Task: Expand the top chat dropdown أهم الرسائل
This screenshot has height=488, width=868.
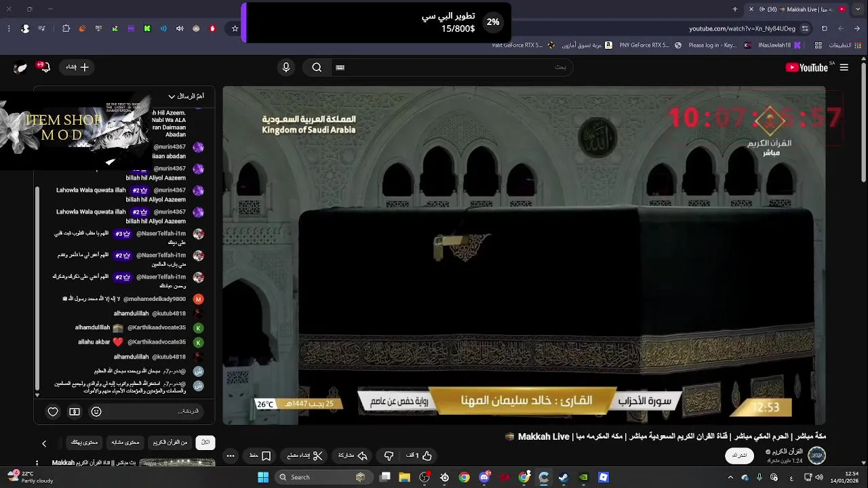Action: [186, 96]
